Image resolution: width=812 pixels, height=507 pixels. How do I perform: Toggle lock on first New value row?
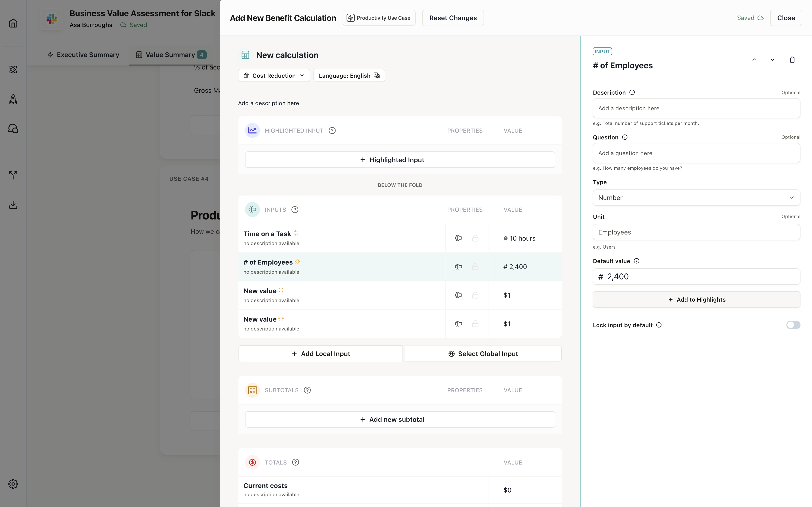(475, 296)
